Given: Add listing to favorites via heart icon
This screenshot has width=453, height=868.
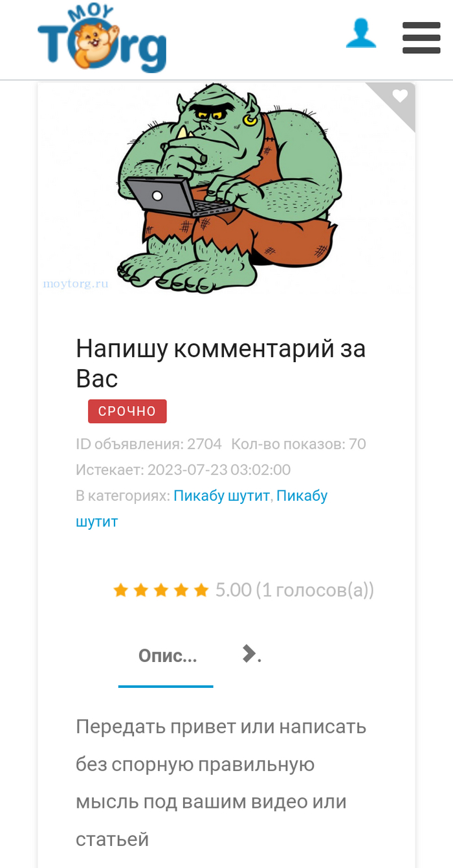Looking at the screenshot, I should pos(400,97).
